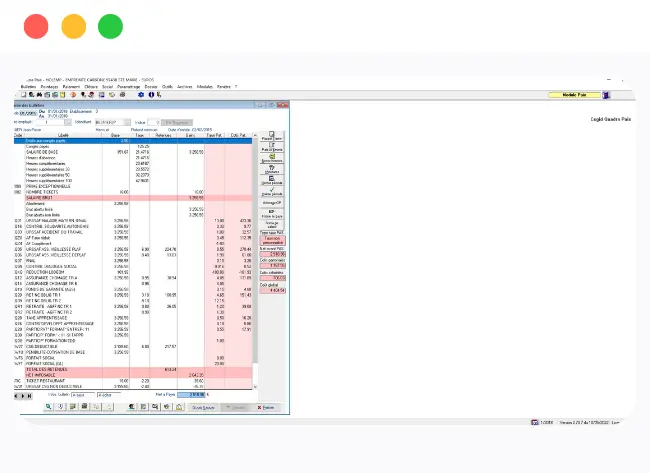
Task: Click the Libellé column header
Action: (x=63, y=135)
